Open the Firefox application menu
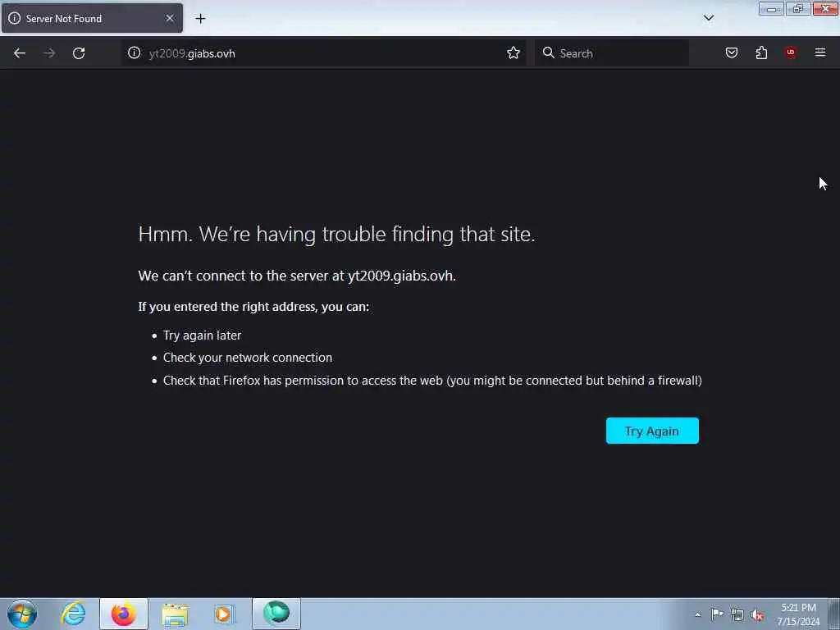 (x=820, y=52)
